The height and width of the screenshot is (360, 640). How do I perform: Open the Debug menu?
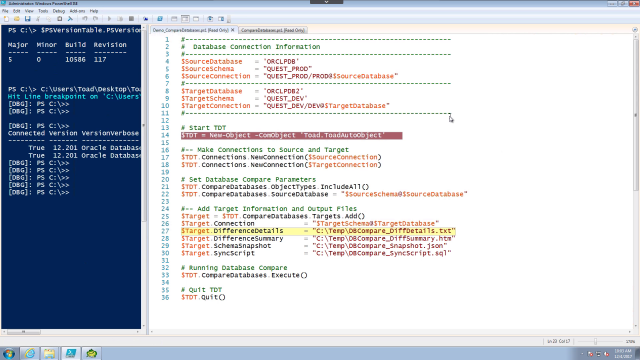tap(59, 11)
